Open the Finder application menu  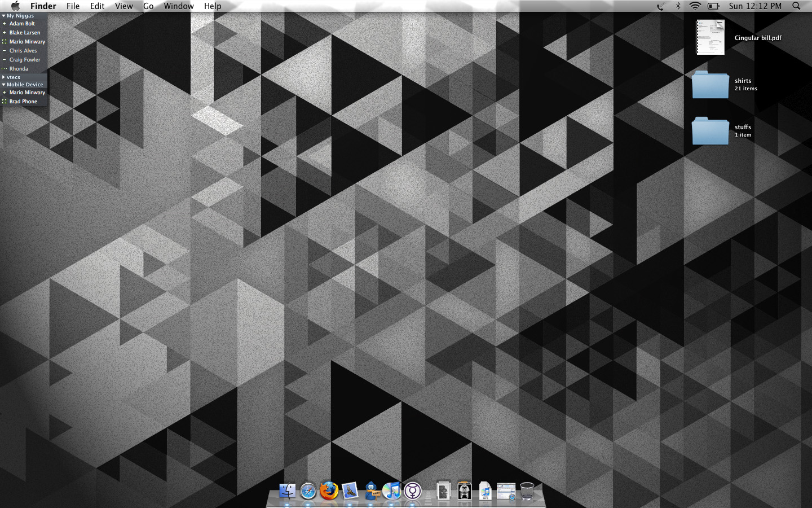(x=43, y=6)
